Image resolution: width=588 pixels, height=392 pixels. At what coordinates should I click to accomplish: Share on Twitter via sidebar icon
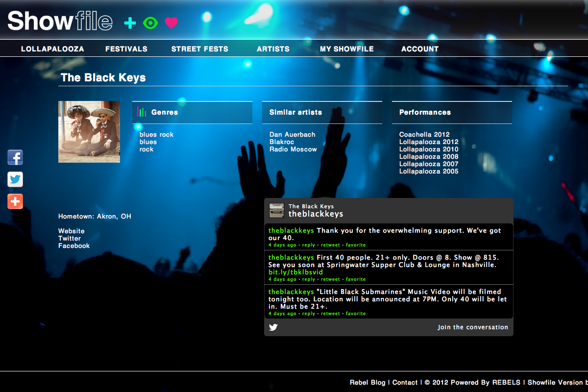tap(15, 179)
